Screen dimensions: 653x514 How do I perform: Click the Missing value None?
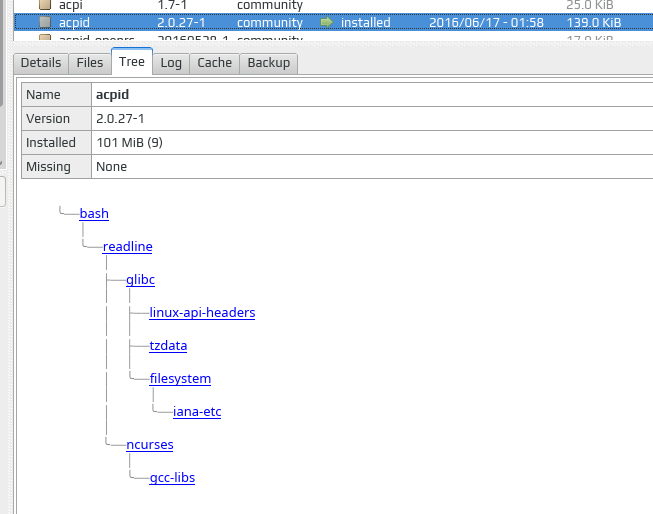click(x=112, y=167)
